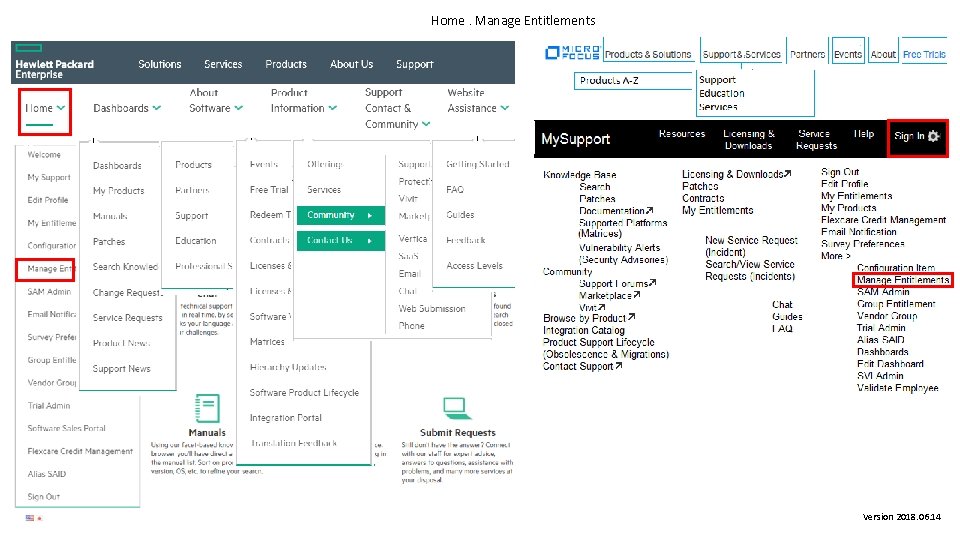Click Sign Out in Home menu
The height and width of the screenshot is (540, 960).
(x=43, y=497)
